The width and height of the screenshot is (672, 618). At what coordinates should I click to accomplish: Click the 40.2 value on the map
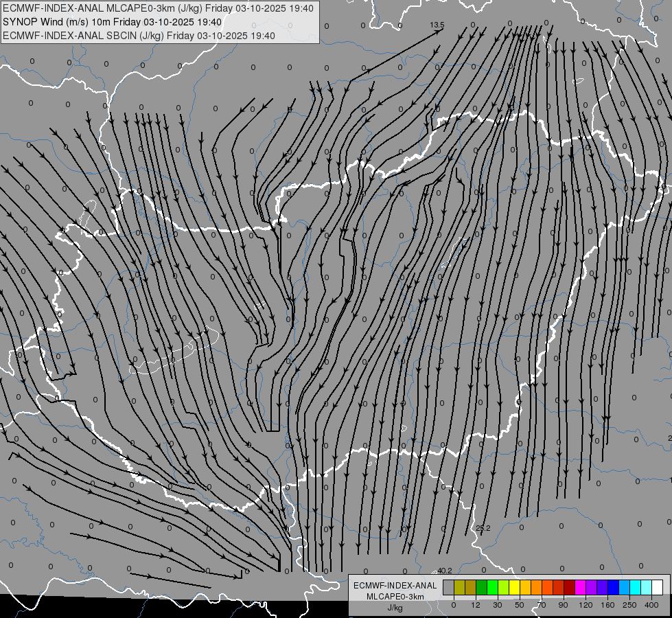444,571
